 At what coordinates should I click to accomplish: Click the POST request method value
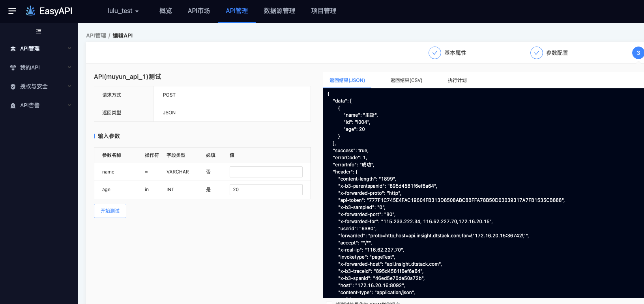169,95
